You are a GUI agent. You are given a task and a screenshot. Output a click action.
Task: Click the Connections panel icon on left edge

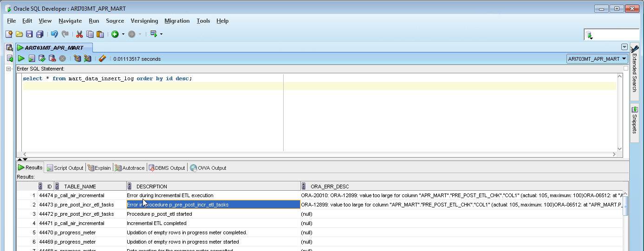[9, 47]
